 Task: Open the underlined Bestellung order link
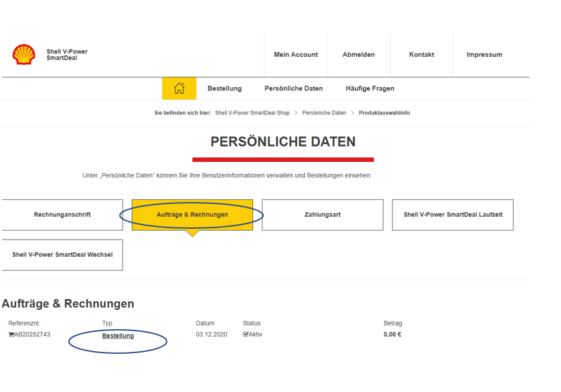coord(118,335)
